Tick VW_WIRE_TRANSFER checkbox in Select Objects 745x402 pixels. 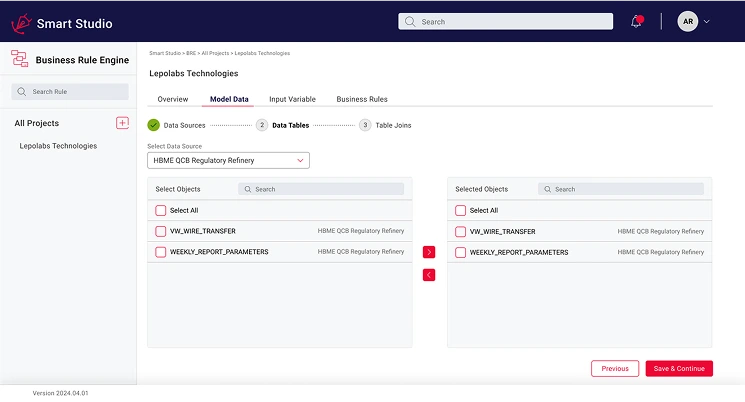[x=161, y=231]
